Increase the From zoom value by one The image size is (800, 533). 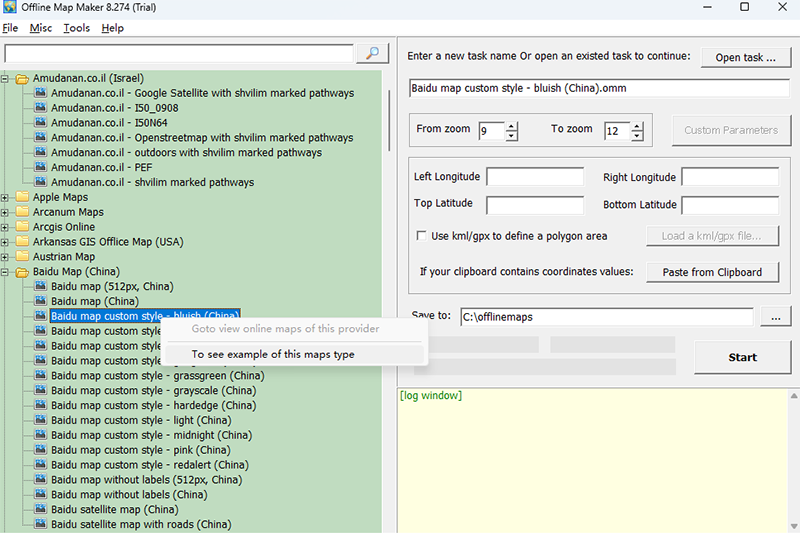(512, 126)
